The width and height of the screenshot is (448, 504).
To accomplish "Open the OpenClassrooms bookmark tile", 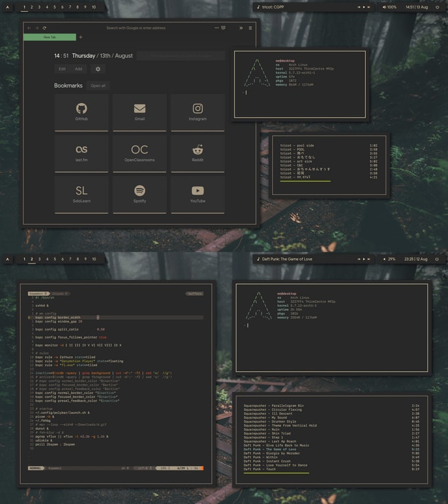I will [139, 153].
